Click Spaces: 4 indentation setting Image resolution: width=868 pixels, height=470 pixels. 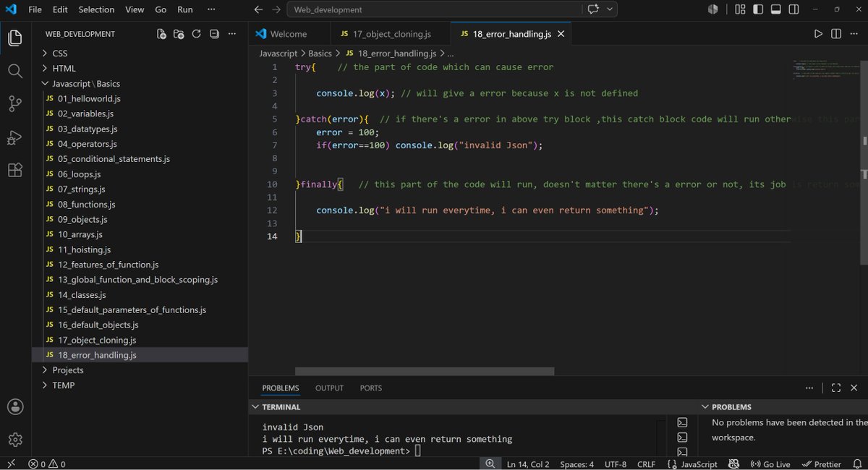point(576,463)
